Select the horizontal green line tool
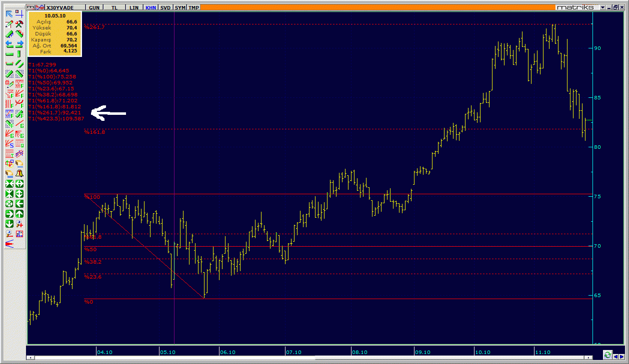The width and height of the screenshot is (629, 364). pyautogui.click(x=9, y=54)
